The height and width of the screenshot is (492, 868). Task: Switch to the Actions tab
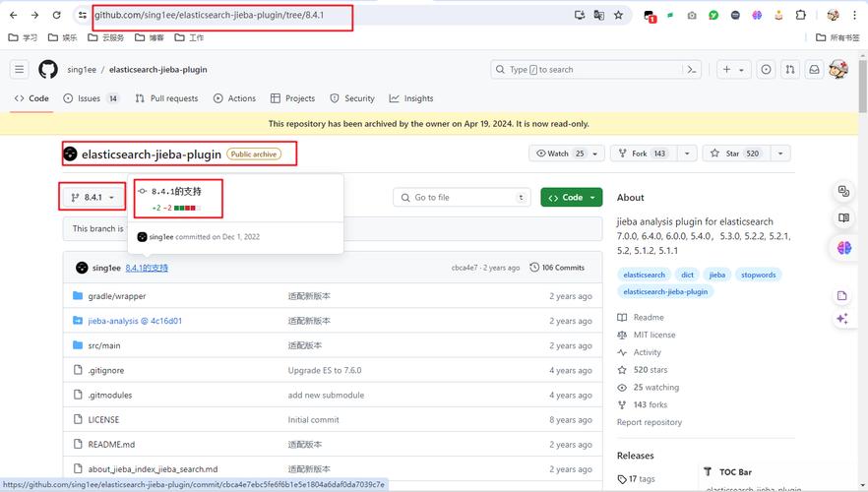(234, 98)
